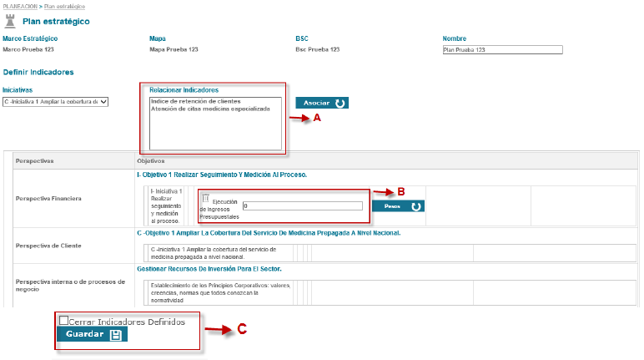Open C- Objetivo 1 Ampliar La Cobertura objective
This screenshot has height=360, width=644.
tap(268, 233)
